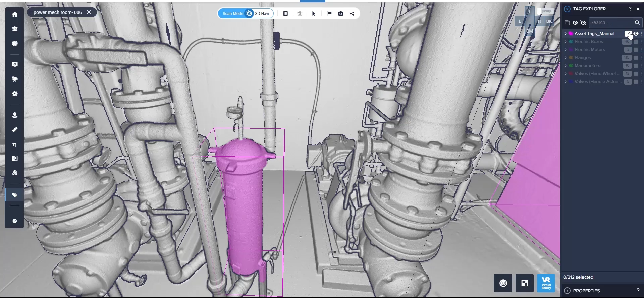The image size is (644, 298).
Task: Show all tags with the eye icon
Action: 575,23
